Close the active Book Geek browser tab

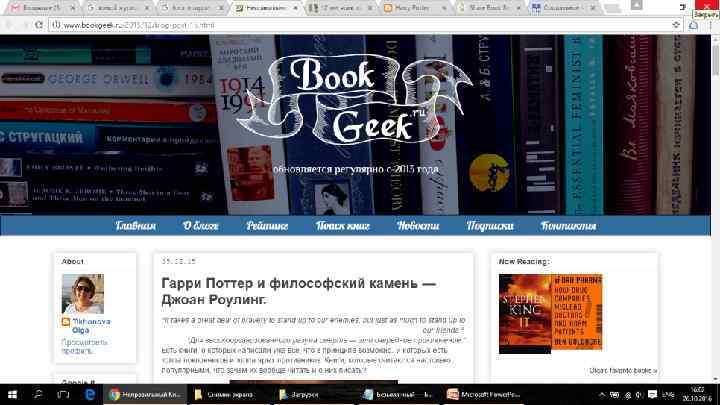(296, 8)
